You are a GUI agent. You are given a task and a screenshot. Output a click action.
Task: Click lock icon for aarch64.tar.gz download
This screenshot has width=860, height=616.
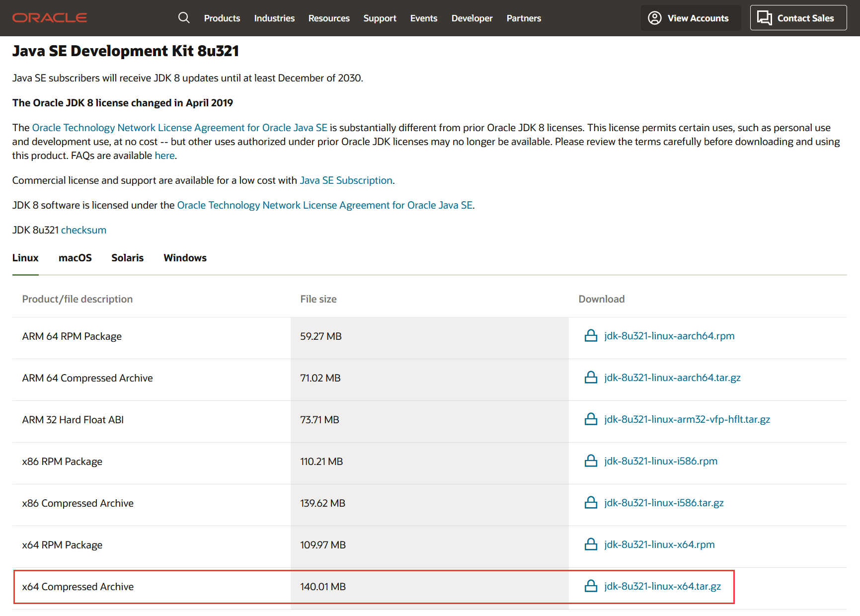[x=591, y=378]
